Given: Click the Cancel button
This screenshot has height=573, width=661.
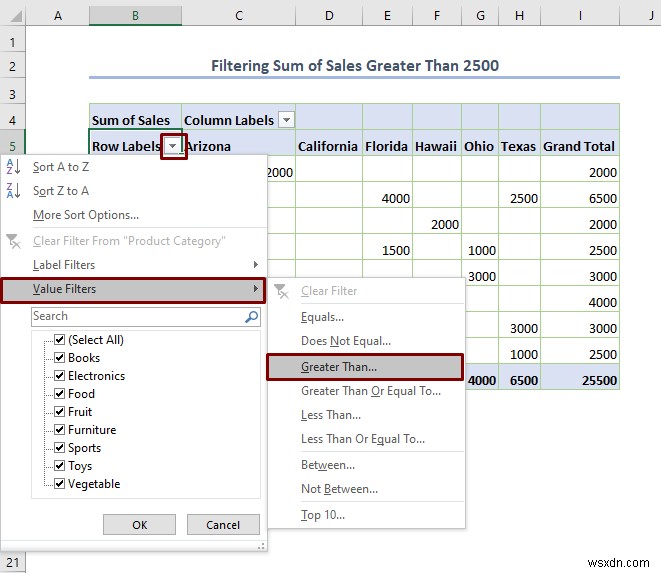Looking at the screenshot, I should (x=223, y=525).
